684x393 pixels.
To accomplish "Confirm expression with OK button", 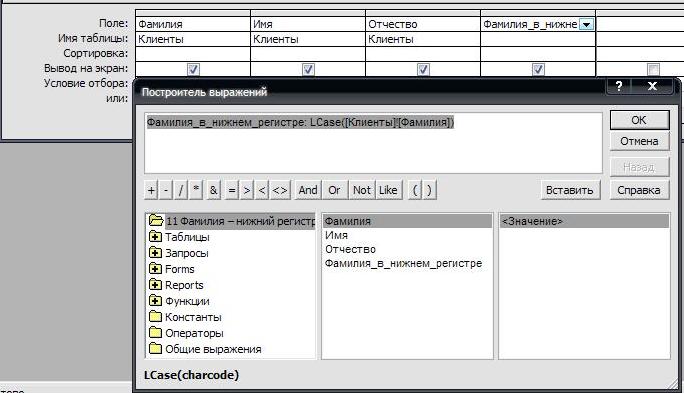I will 639,120.
